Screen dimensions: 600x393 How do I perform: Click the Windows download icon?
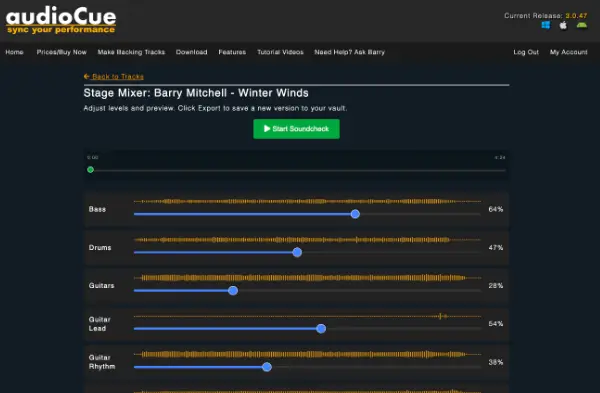[546, 25]
